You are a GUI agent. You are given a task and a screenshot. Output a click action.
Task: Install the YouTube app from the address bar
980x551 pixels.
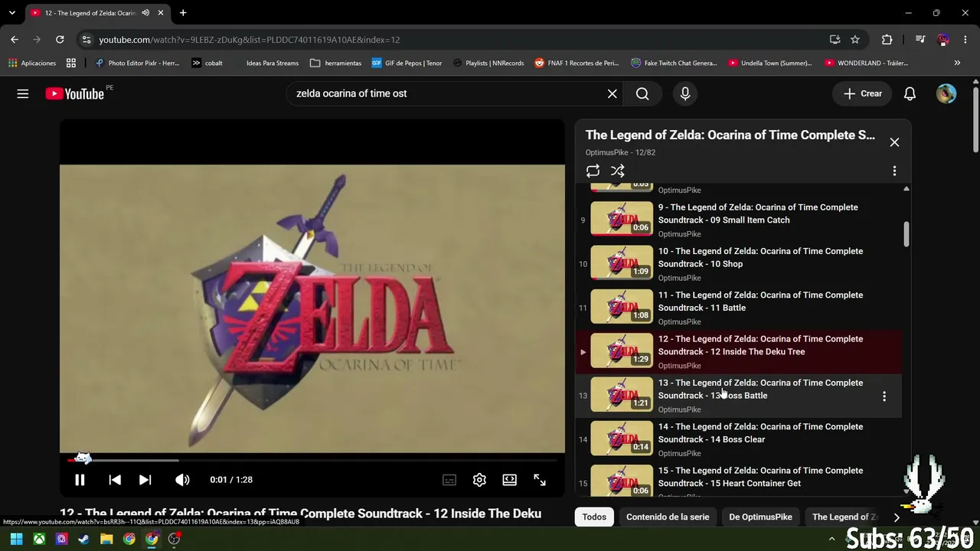click(x=835, y=40)
